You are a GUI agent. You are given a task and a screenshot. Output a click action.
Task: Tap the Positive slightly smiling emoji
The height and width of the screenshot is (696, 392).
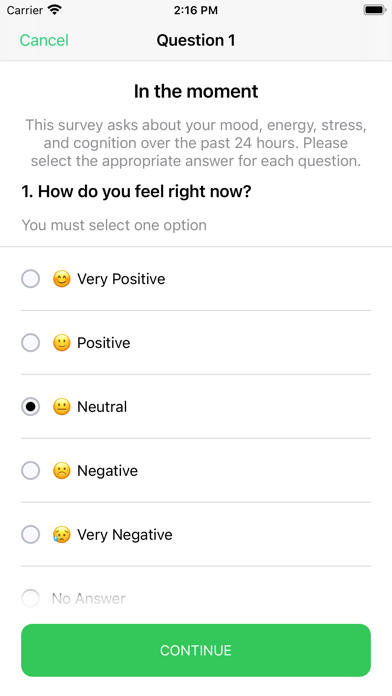coord(61,343)
